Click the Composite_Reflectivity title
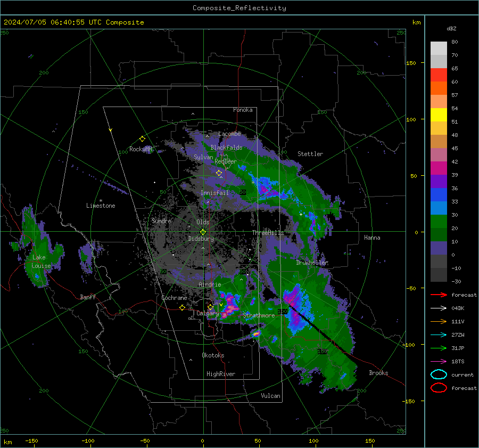This screenshot has width=479, height=448. pos(240,8)
